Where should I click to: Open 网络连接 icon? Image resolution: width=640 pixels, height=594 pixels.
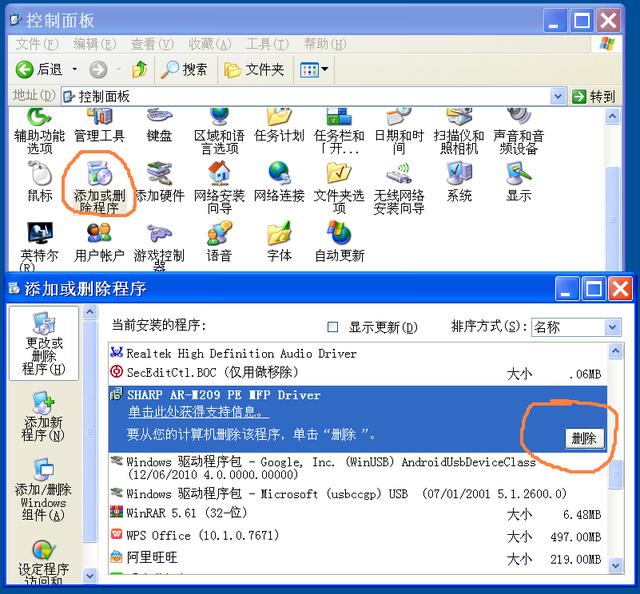pos(279,182)
